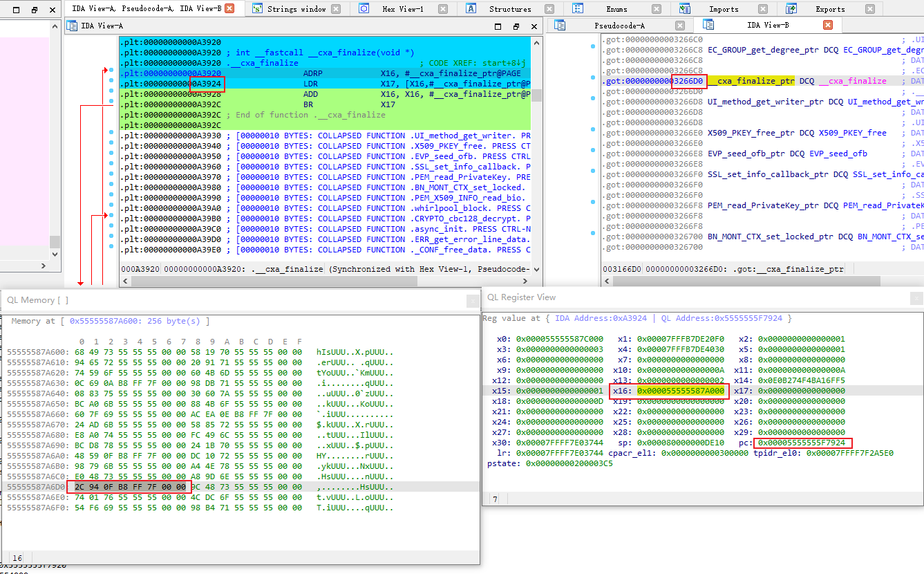This screenshot has height=574, width=924.
Task: Click the Imports tab icon
Action: point(684,9)
